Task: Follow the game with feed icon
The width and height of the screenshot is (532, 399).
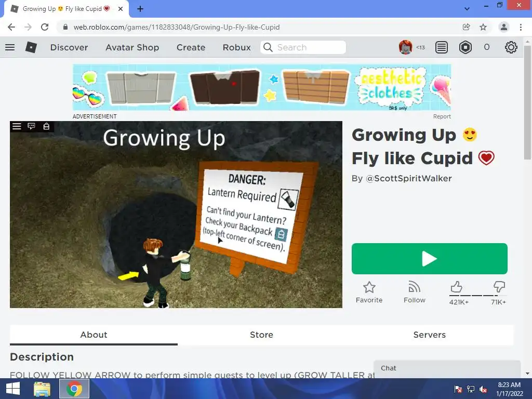Action: [x=414, y=292]
